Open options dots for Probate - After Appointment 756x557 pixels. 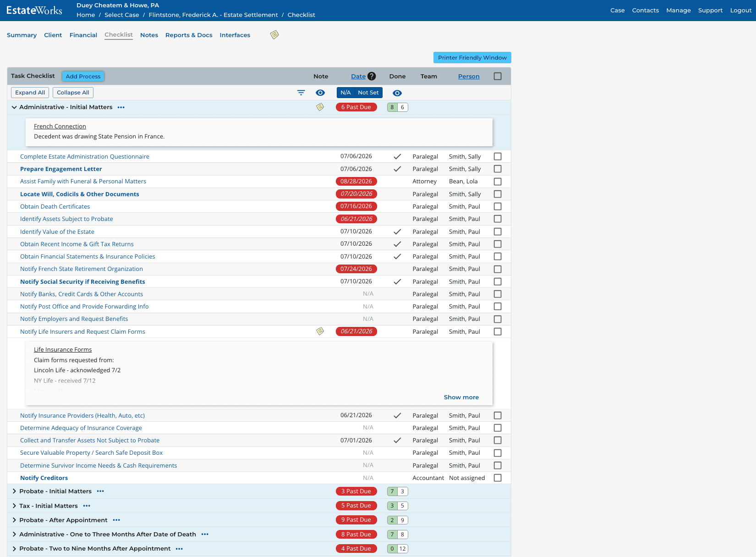coord(116,520)
